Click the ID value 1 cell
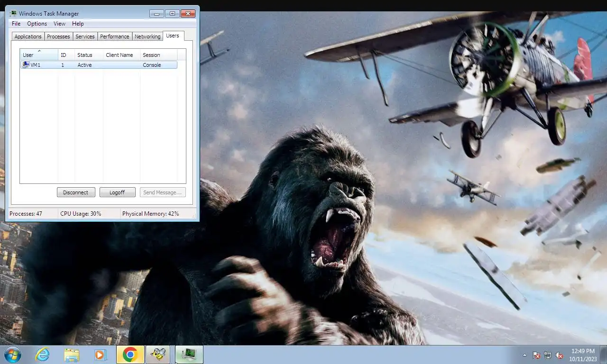The image size is (607, 364). (63, 65)
